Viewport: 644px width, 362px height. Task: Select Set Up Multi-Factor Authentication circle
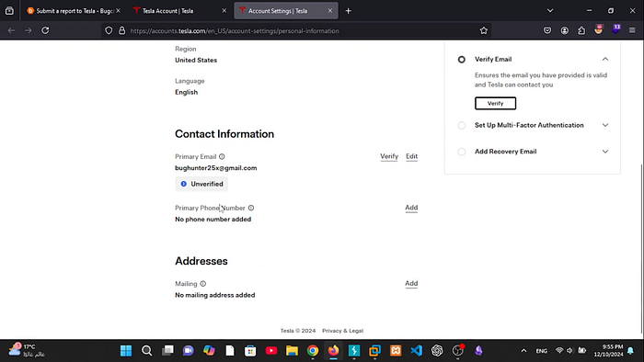point(462,126)
